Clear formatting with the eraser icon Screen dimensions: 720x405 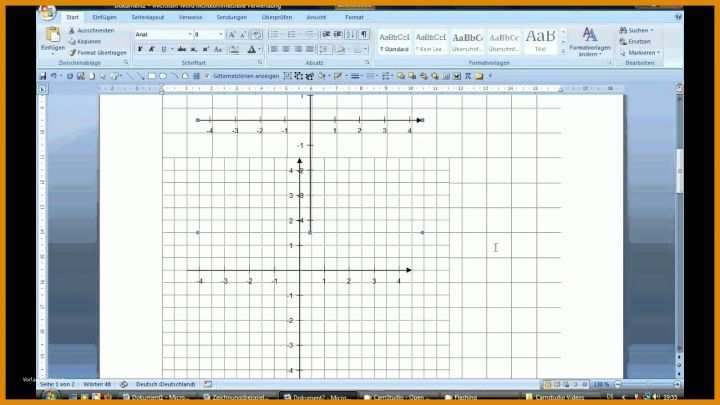click(x=257, y=35)
